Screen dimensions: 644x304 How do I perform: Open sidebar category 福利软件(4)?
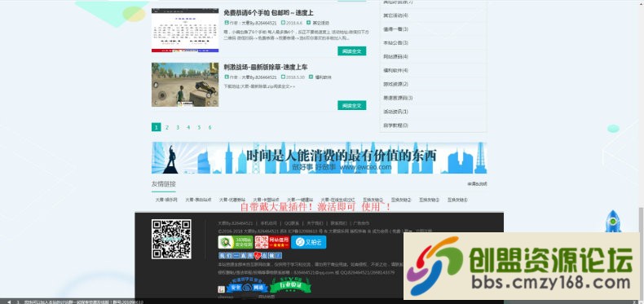click(x=395, y=70)
